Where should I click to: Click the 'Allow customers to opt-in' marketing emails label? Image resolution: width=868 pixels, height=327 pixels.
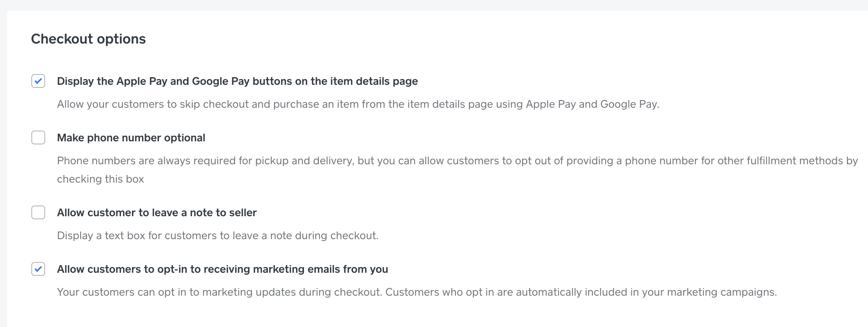click(222, 269)
